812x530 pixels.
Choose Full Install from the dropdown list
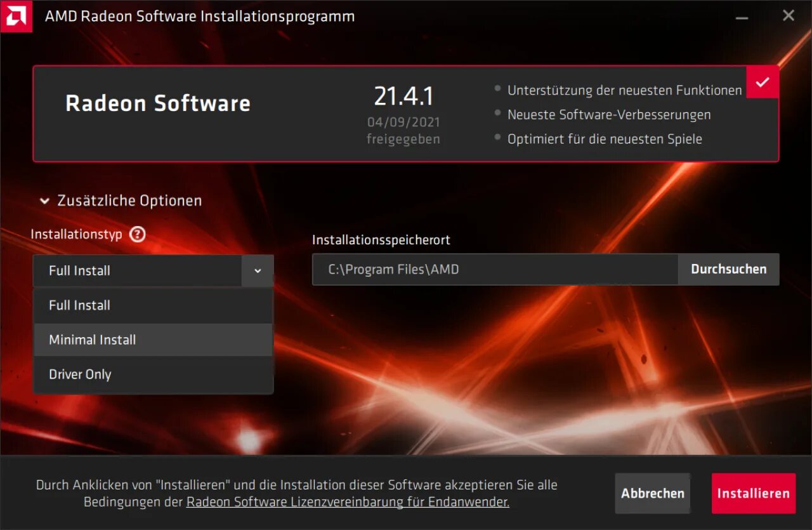coord(153,305)
